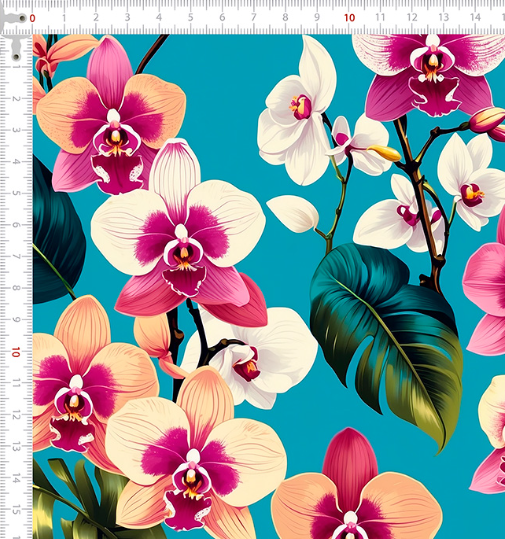Select the 14 mark on left ruler
505x539 pixels.
pos(16,478)
